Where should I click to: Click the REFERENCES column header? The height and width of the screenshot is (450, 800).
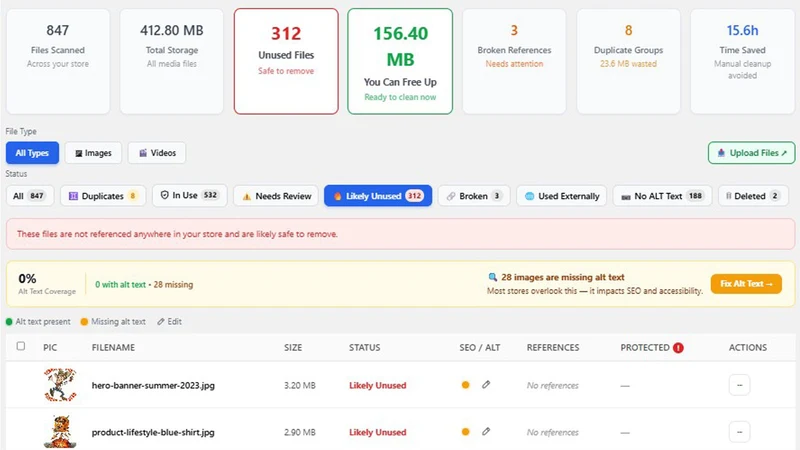click(553, 347)
